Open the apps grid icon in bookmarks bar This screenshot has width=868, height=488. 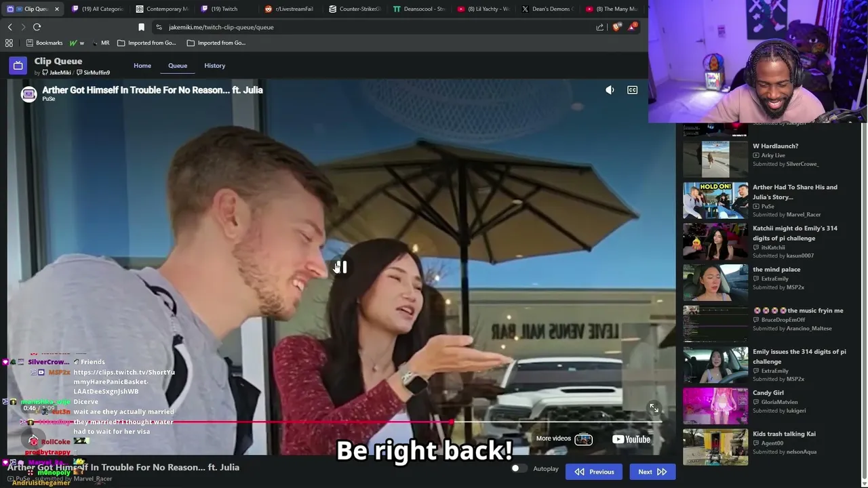(9, 43)
